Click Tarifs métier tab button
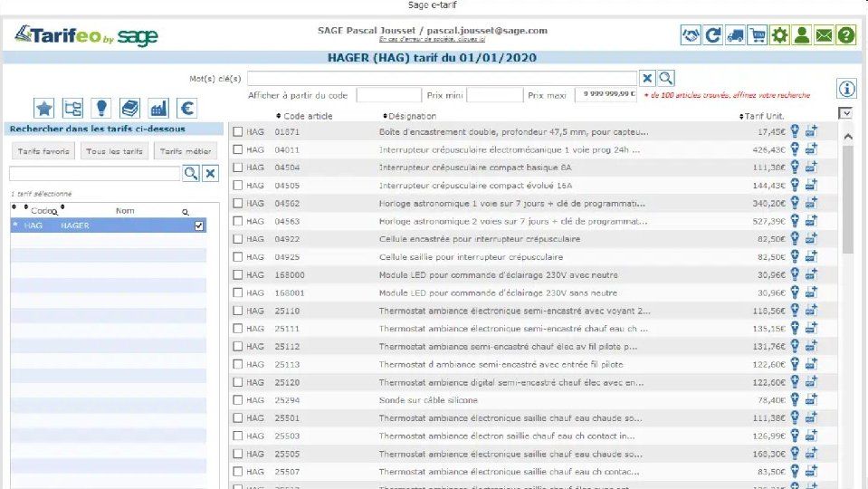 [186, 150]
